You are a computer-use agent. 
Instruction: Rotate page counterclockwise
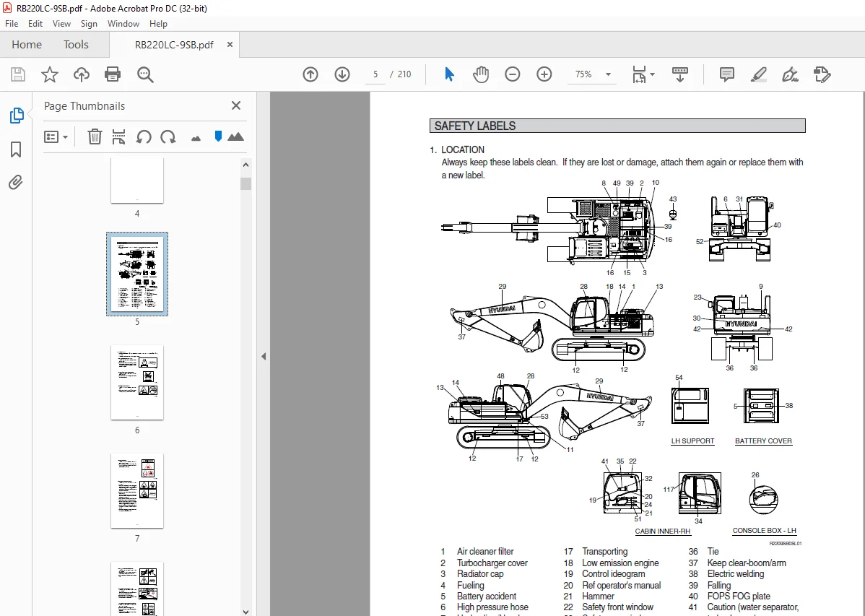coord(144,136)
